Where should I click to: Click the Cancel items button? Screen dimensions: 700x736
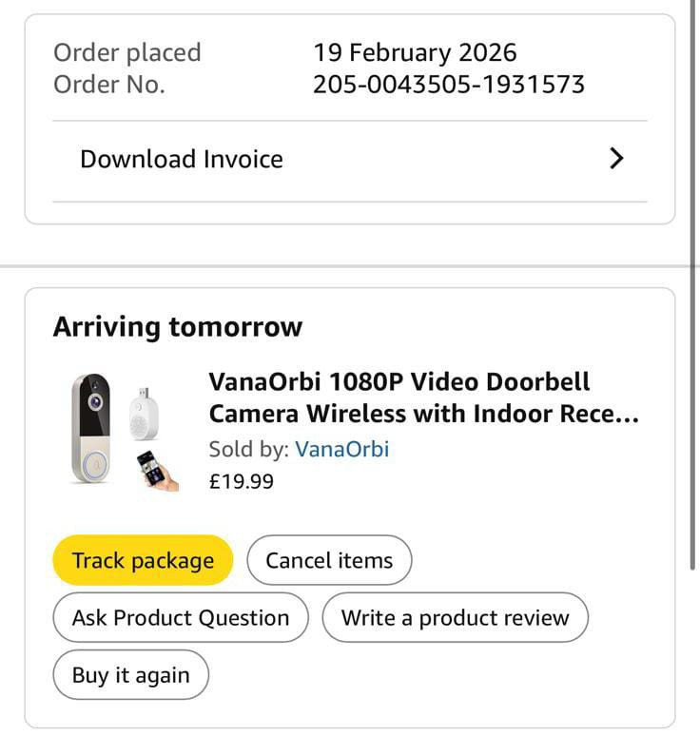[x=329, y=560]
